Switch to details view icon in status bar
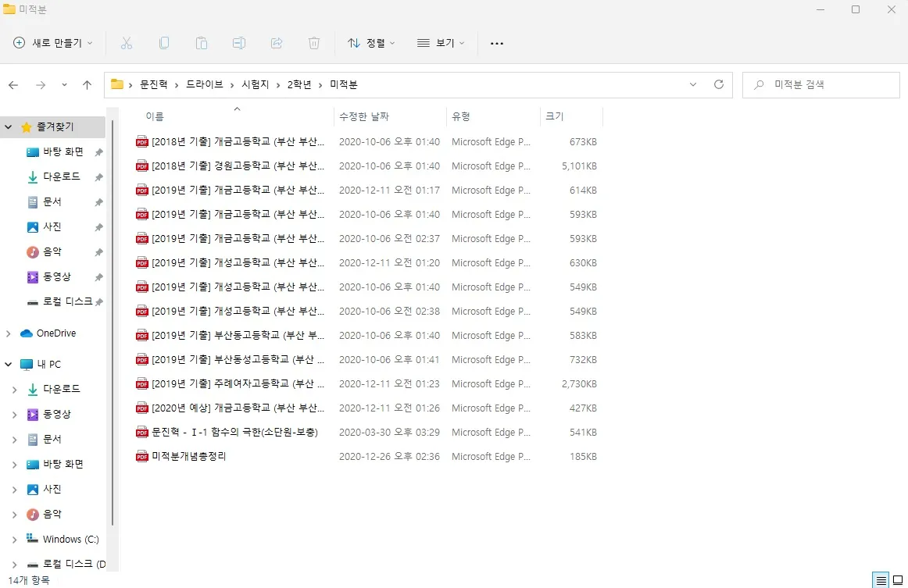908x588 pixels. click(x=881, y=580)
